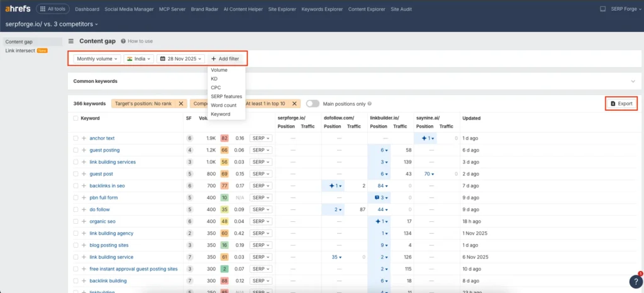Click the plus icon next to pbn full form
This screenshot has width=644, height=293.
pos(84,198)
